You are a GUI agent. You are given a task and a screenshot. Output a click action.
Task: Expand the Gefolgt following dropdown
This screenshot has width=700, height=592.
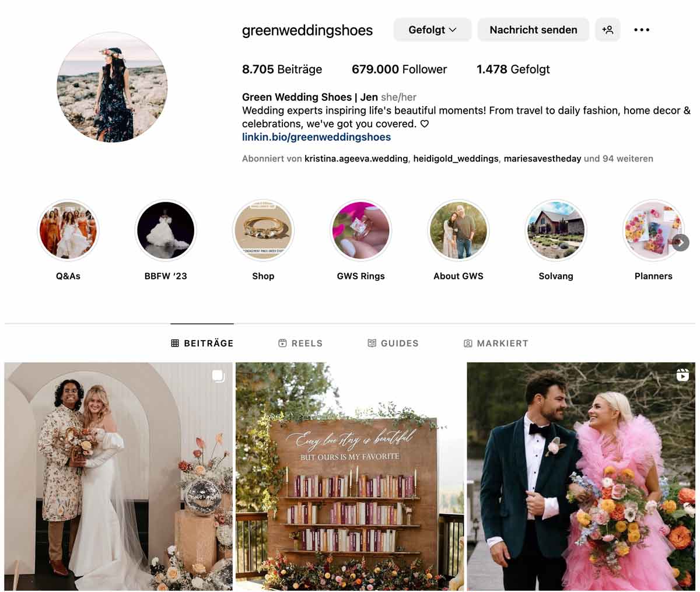click(x=432, y=30)
